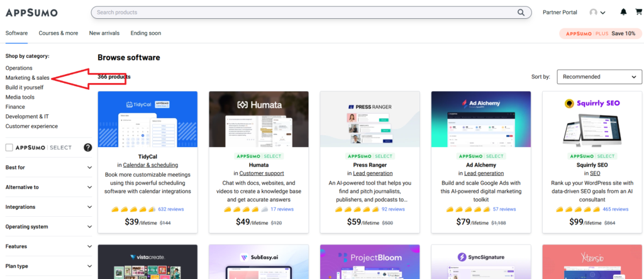This screenshot has height=279, width=644.
Task: Click the Partner Portal link
Action: pyautogui.click(x=560, y=13)
